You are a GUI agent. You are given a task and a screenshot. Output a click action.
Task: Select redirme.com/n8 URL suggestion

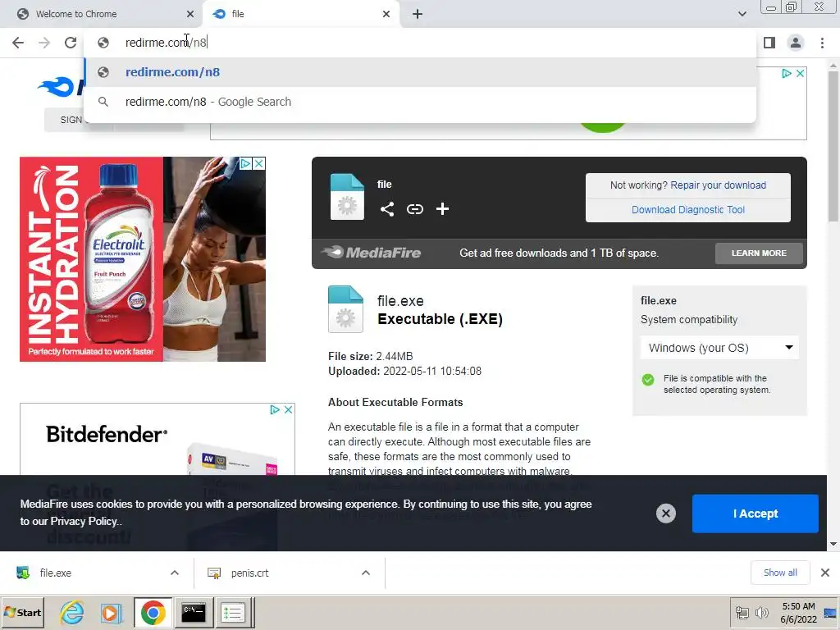point(420,72)
